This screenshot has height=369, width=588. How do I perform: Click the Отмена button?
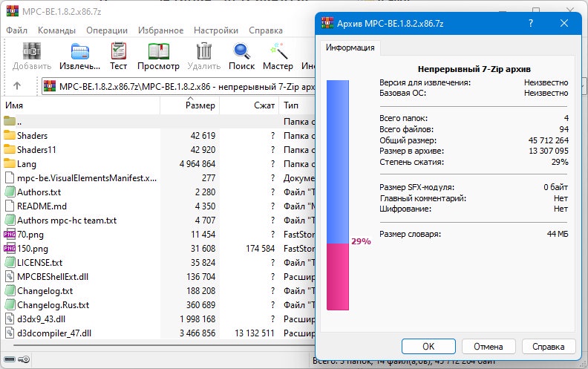(489, 347)
